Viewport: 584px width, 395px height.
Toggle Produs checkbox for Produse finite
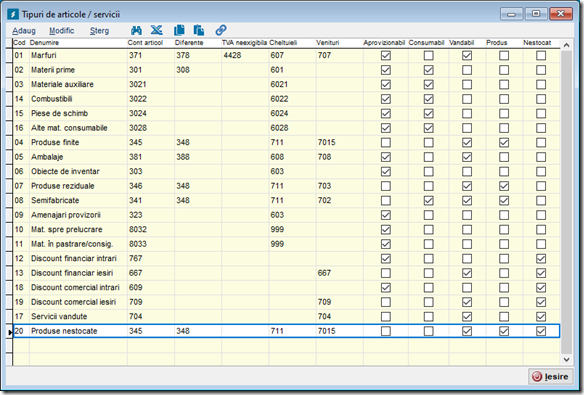504,143
